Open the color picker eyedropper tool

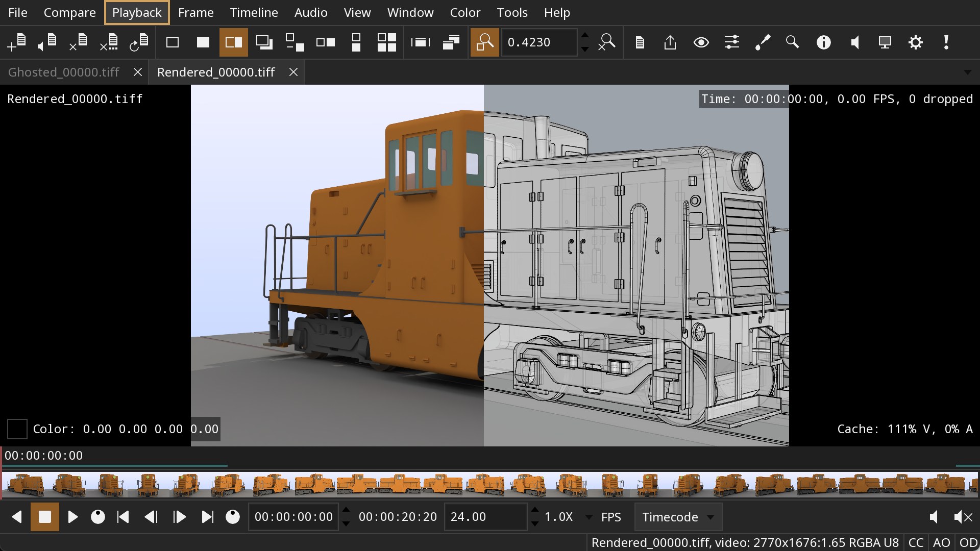762,42
